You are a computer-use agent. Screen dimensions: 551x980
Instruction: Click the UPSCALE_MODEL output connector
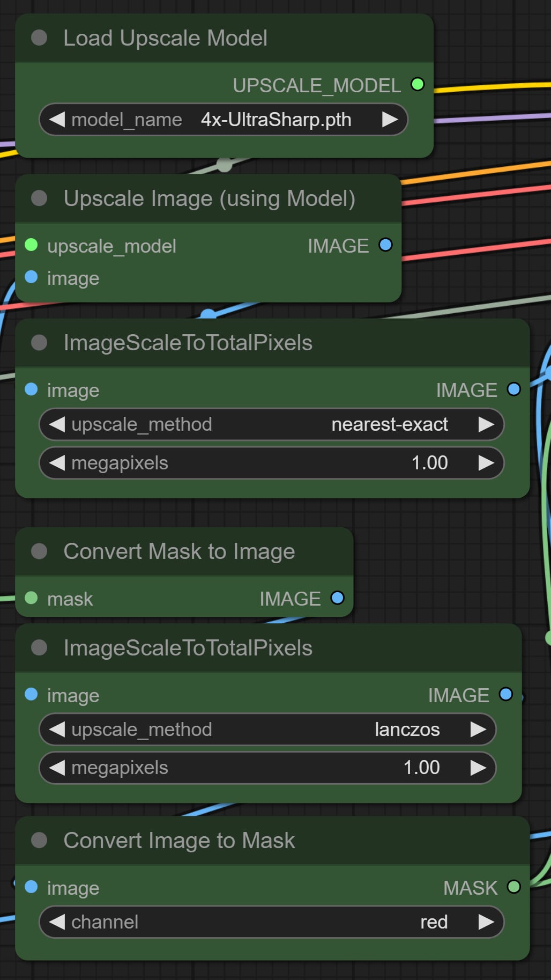pos(418,85)
